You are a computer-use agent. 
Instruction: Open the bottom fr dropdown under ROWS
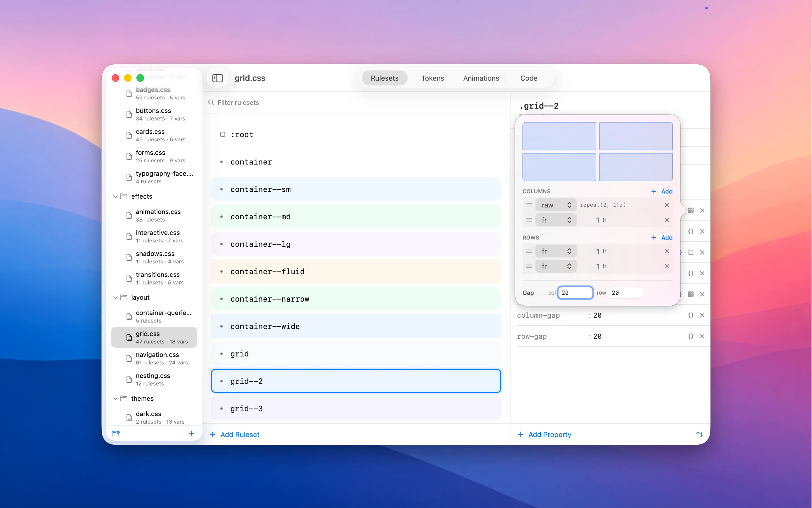click(x=556, y=266)
